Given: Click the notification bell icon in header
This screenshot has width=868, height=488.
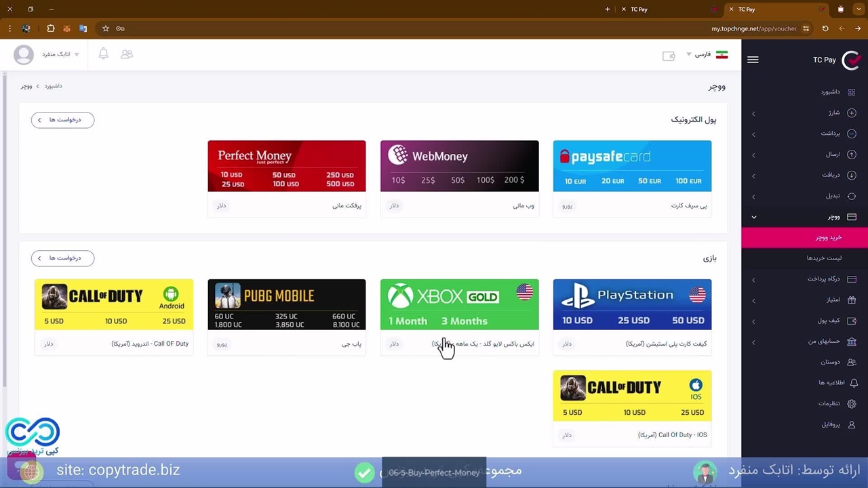Looking at the screenshot, I should click(103, 54).
